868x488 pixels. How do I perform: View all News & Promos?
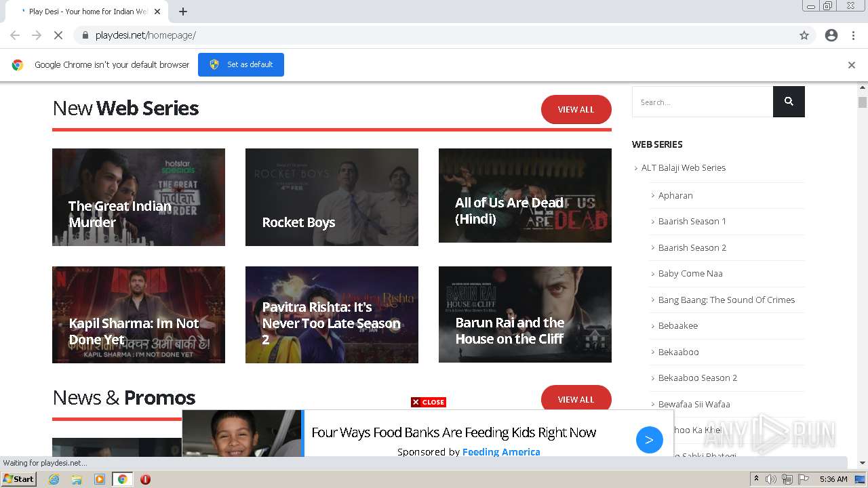(x=576, y=399)
